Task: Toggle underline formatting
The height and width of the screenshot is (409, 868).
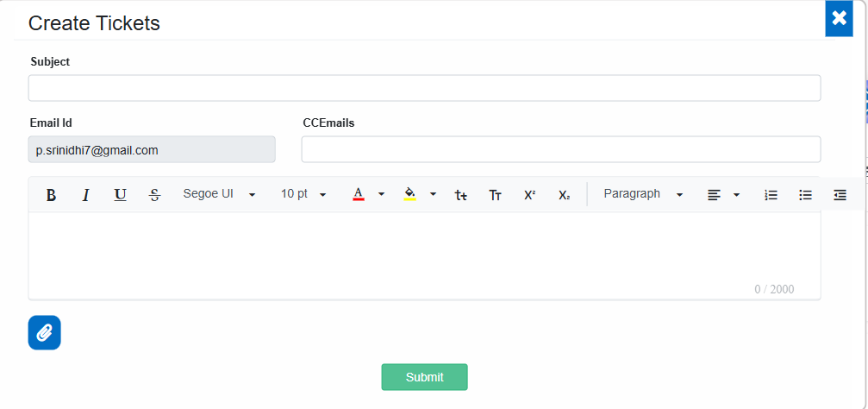Action: click(x=120, y=195)
